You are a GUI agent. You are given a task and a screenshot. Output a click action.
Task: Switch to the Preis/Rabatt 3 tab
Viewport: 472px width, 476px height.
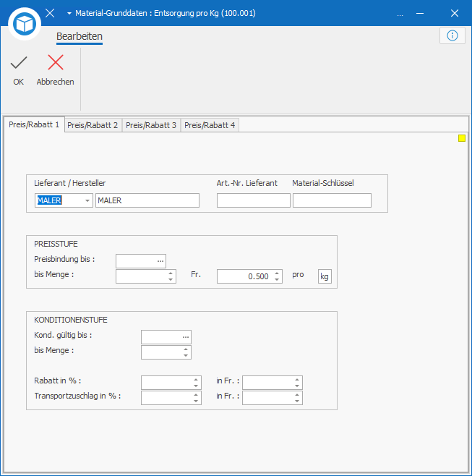(151, 125)
